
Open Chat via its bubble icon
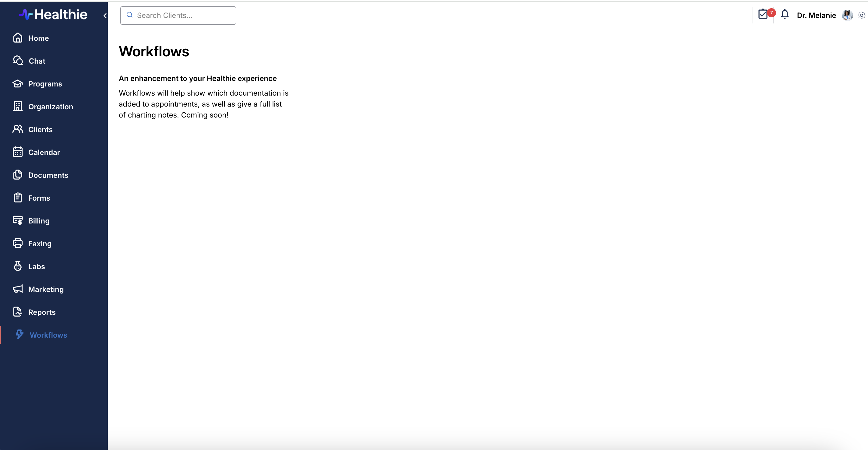pos(18,61)
